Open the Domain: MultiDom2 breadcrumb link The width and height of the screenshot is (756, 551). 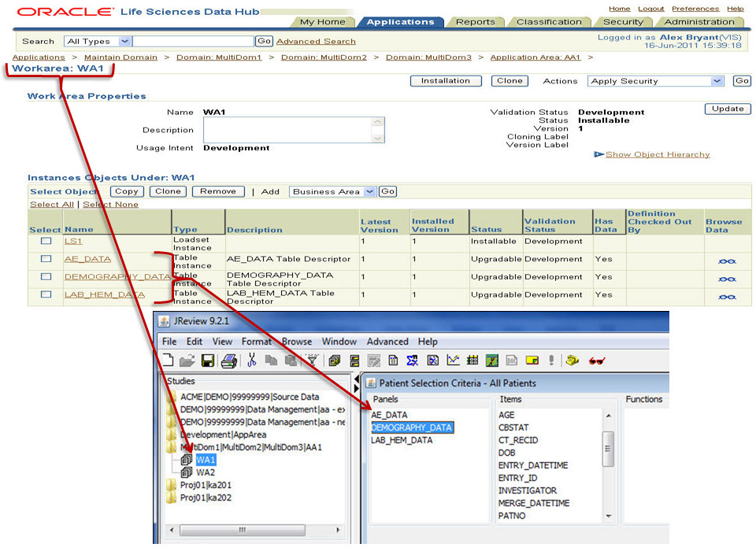(x=324, y=57)
